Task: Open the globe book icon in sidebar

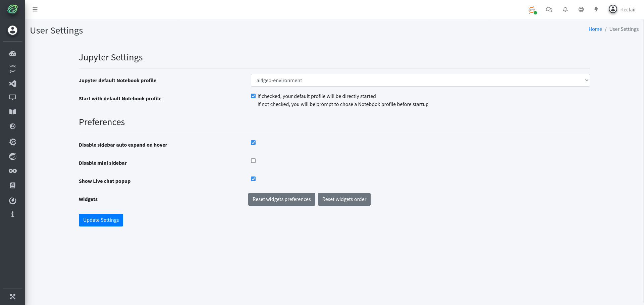Action: 12,185
